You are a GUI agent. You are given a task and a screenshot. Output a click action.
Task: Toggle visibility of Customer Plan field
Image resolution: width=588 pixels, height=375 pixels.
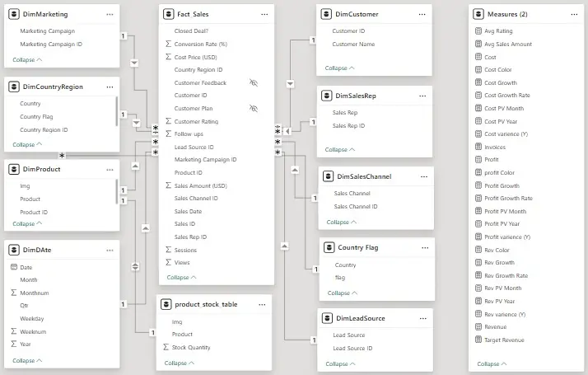tap(254, 108)
